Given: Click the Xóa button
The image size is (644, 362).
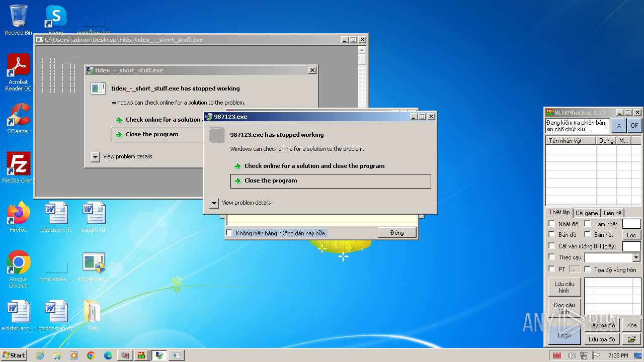Looking at the screenshot, I should click(x=631, y=325).
